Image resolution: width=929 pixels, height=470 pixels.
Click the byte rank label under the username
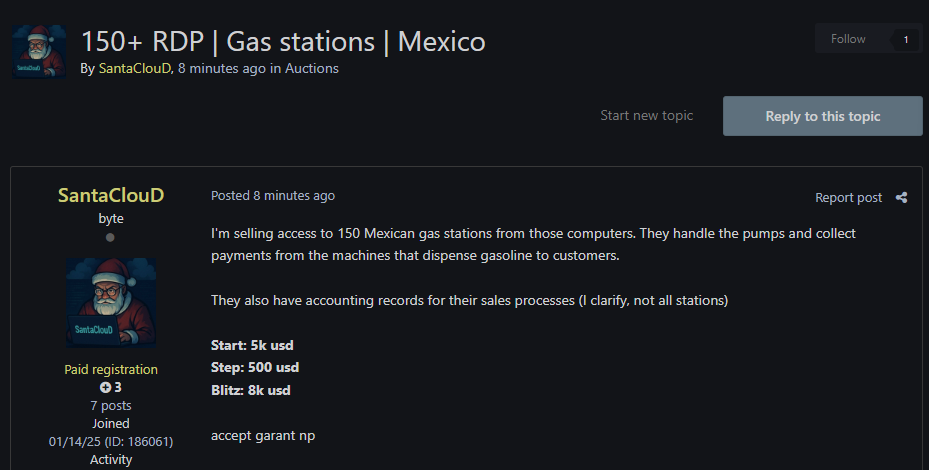tap(110, 218)
